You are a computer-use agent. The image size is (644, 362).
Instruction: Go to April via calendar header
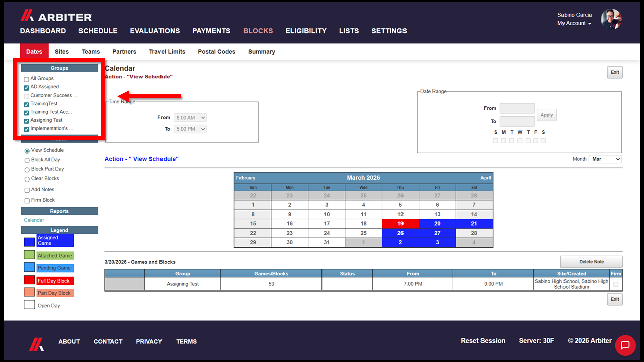click(485, 178)
